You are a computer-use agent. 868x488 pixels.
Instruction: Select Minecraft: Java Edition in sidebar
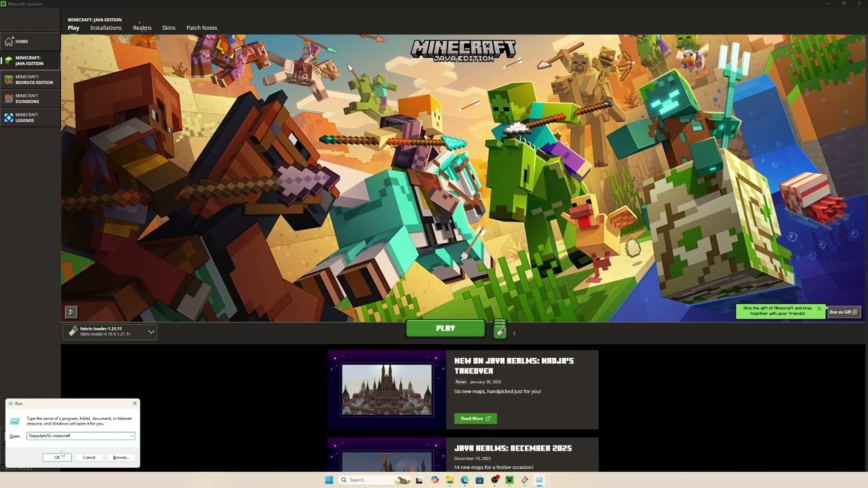30,60
